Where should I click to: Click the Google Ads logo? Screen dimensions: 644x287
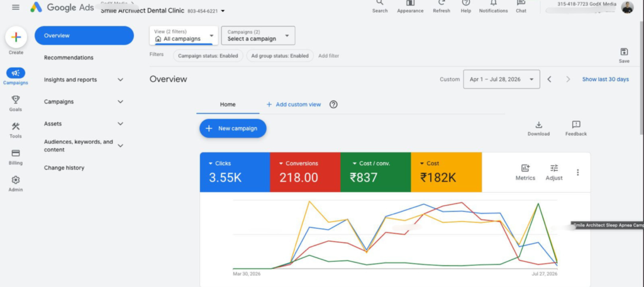point(62,7)
